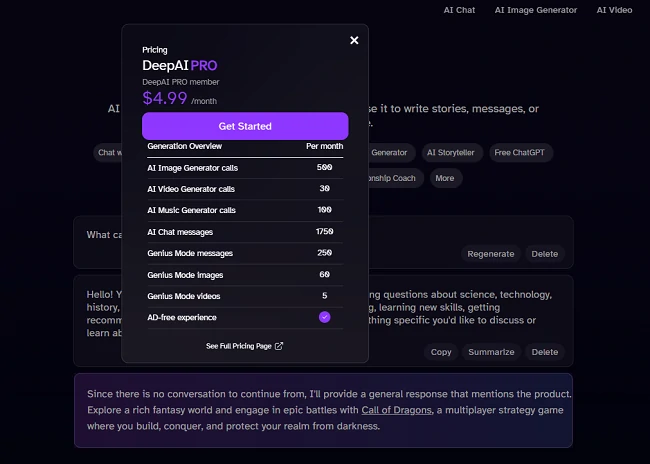Click the AI Music Generator calls row
Viewport: 650px width, 464px height.
coord(245,210)
